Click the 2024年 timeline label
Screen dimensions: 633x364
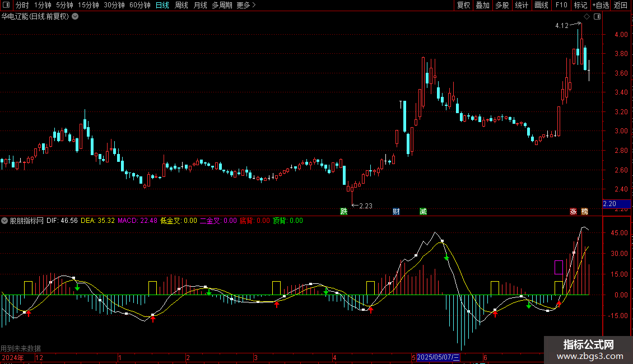tap(13, 357)
